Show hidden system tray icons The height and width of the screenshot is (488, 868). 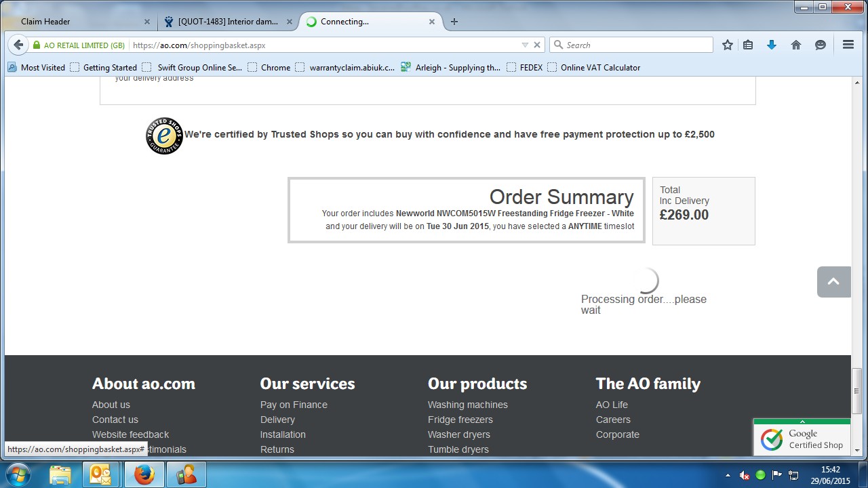point(728,475)
